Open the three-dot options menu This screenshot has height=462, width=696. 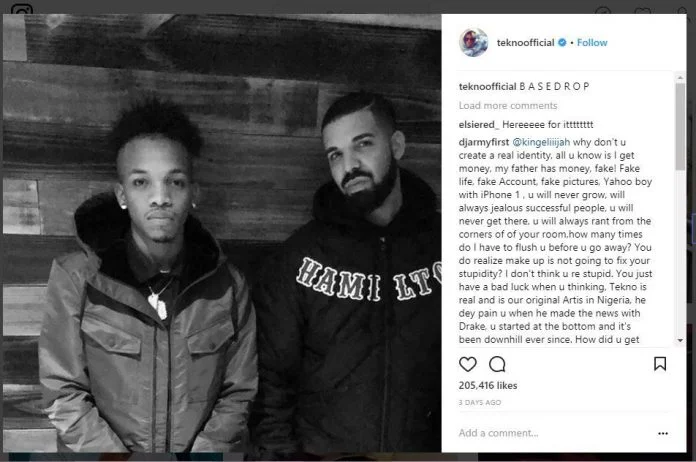pyautogui.click(x=663, y=434)
